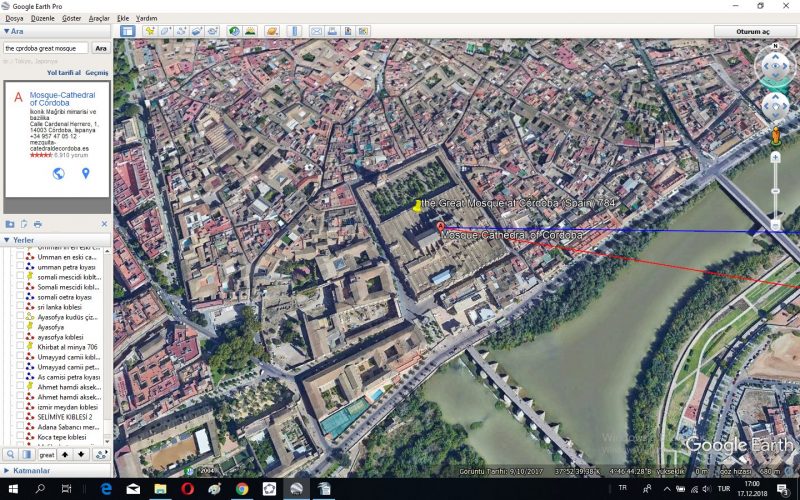Click the red A marker on the map
Image resolution: width=800 pixels, height=500 pixels.
(x=441, y=227)
